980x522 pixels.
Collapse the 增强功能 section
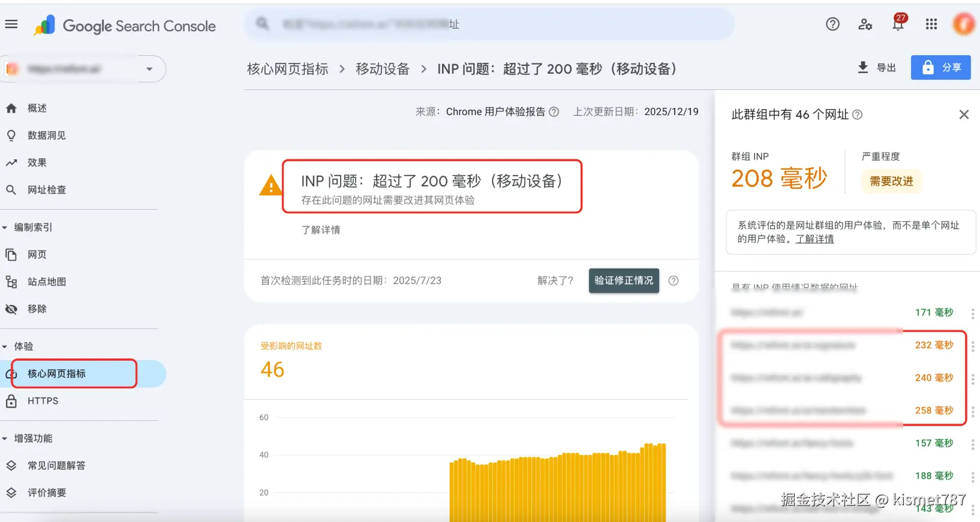pyautogui.click(x=28, y=439)
